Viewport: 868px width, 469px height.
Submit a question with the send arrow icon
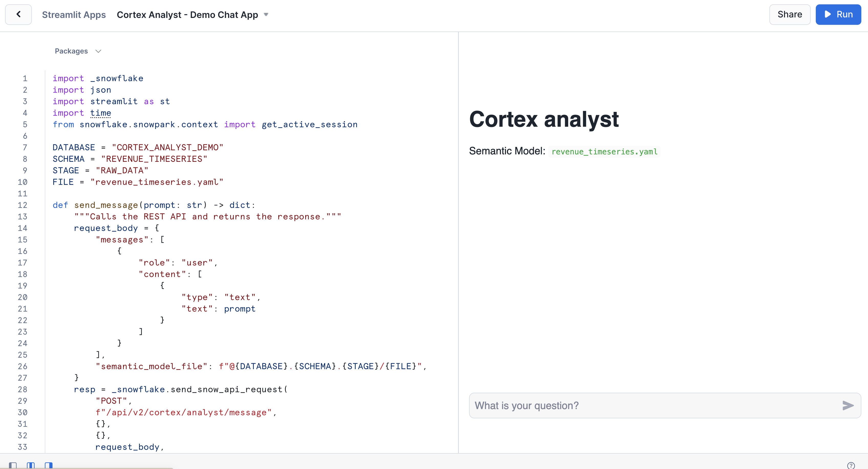click(x=847, y=406)
